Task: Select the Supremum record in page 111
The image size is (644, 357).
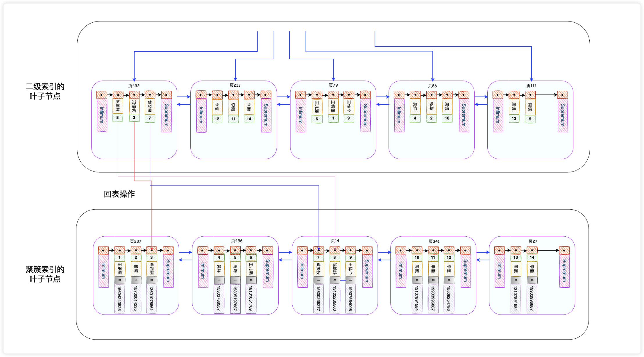Action: pyautogui.click(x=563, y=115)
